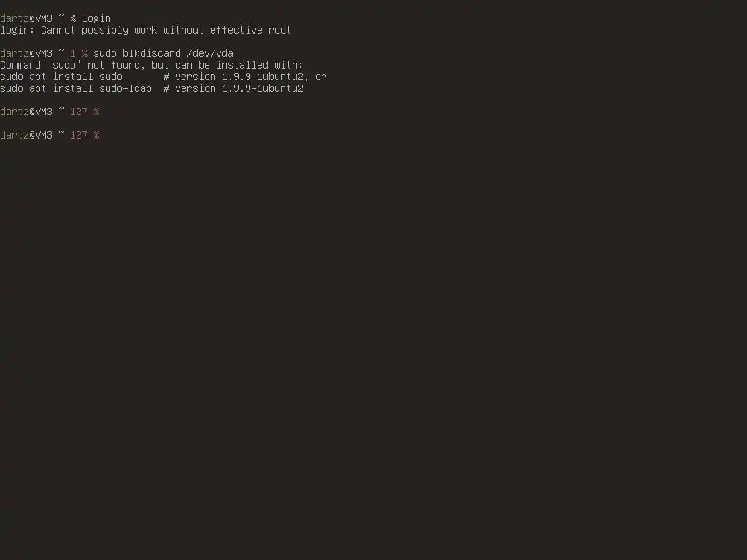The width and height of the screenshot is (747, 560).
Task: Click the 'Cannot possibly work without effective root' message
Action: pos(166,30)
